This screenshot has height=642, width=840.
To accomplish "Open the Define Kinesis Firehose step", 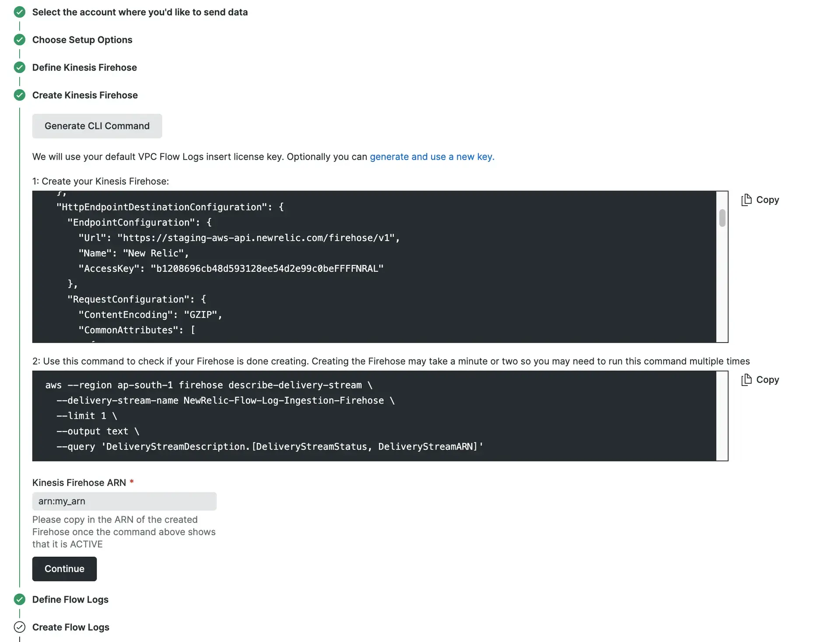I will [84, 67].
